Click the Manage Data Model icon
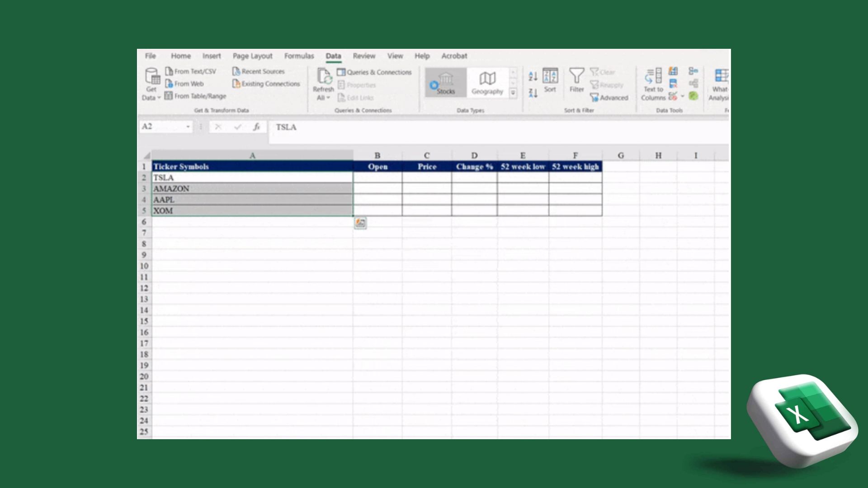 [x=693, y=96]
